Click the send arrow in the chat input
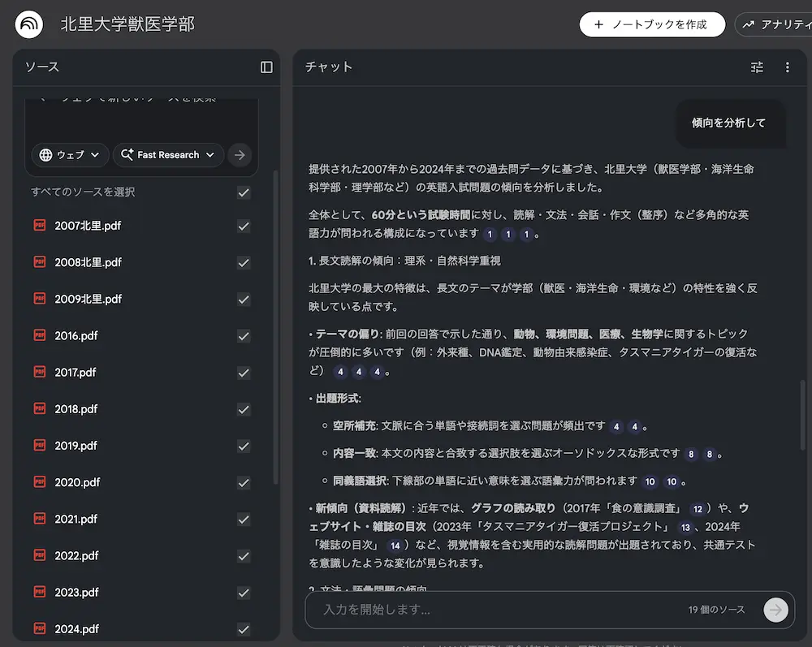The image size is (812, 647). (x=775, y=610)
